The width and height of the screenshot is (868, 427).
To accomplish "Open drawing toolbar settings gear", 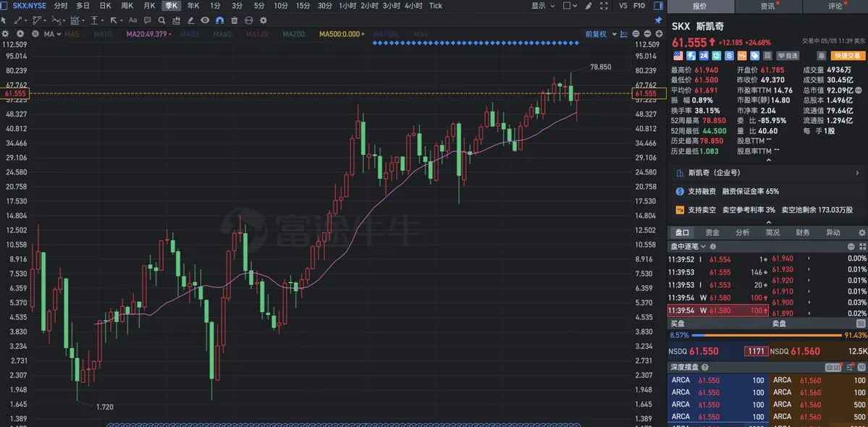I will [264, 20].
